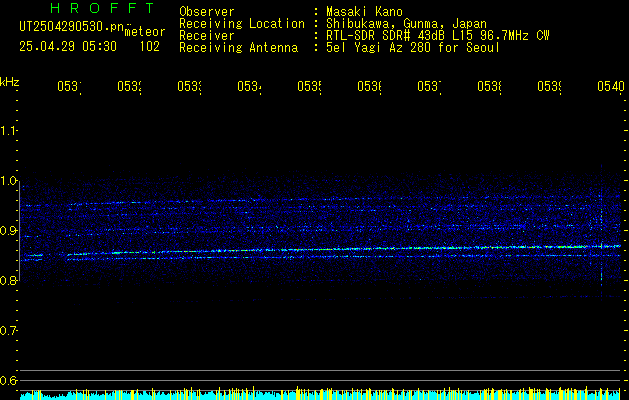Viewport: 629px width, 400px height.
Task: Click the kHz axis unit label
Action: coord(9,82)
